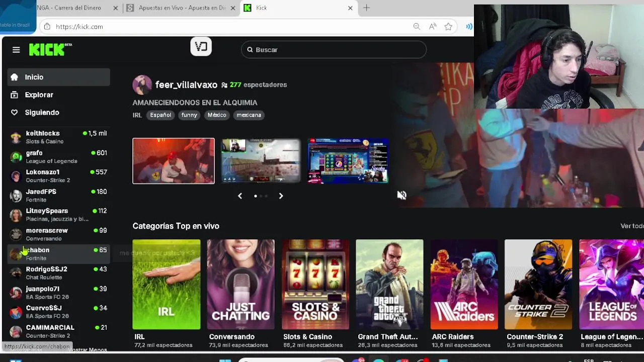Click the browser zoom magnifier icon

tap(417, 27)
